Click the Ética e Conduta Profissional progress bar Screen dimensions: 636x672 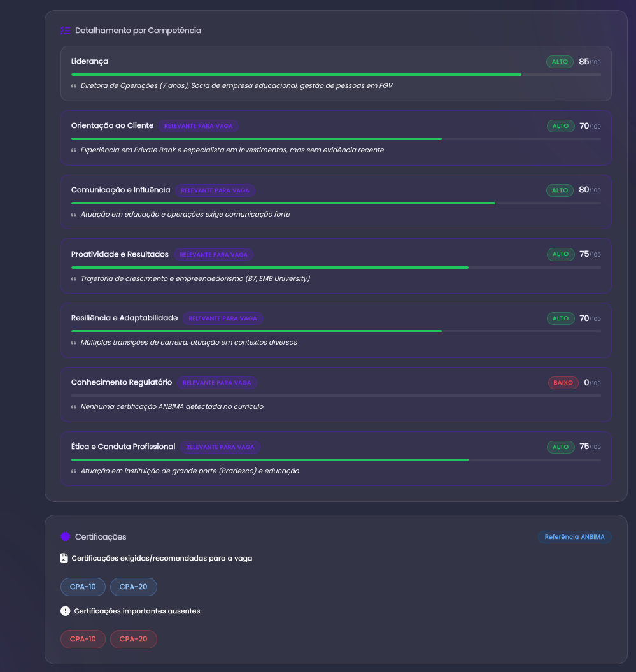coord(336,460)
